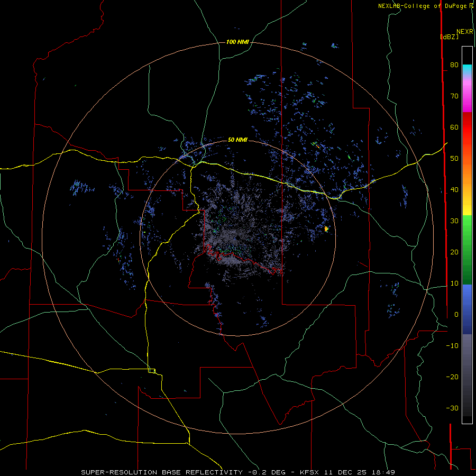This screenshot has height=476, width=476.
Task: Click the 50 value on the color scale
Action: click(454, 159)
